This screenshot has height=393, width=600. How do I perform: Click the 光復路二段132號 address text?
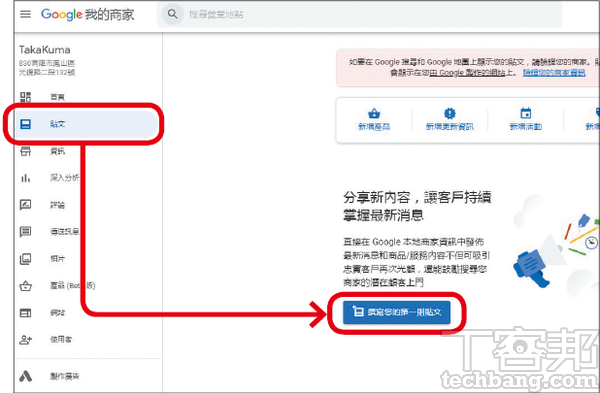(47, 72)
